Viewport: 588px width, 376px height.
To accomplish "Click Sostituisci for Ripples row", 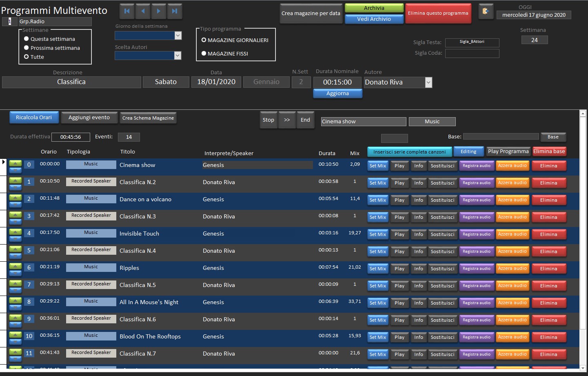I will [x=442, y=269].
